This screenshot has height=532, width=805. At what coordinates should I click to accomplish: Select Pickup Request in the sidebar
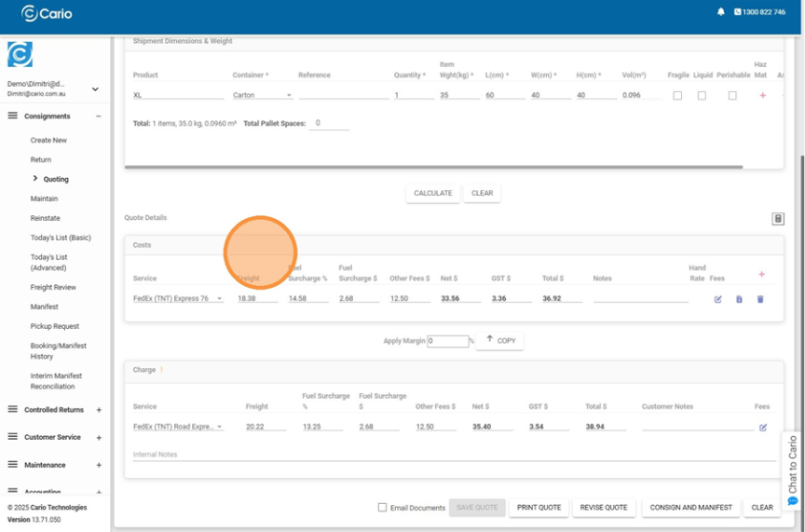tap(54, 326)
